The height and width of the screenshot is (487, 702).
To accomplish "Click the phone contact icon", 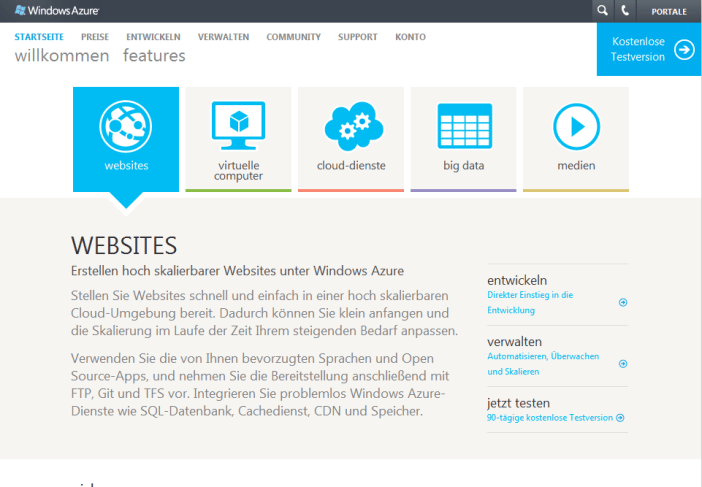I will pyautogui.click(x=625, y=11).
